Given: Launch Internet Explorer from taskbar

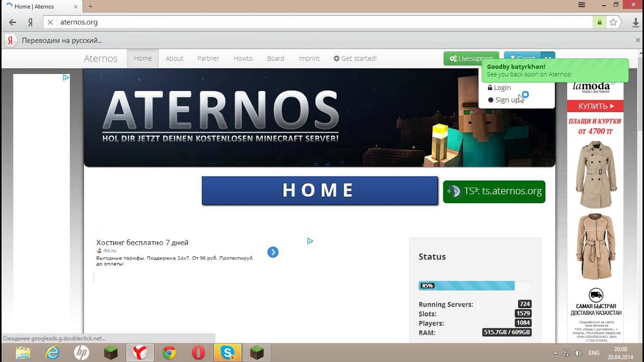Looking at the screenshot, I should pos(52,353).
